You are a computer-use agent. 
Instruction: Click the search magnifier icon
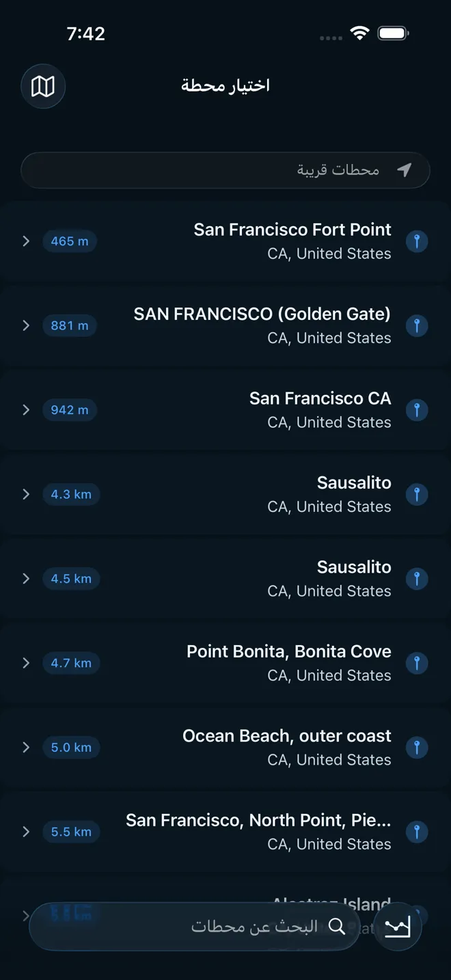(x=337, y=926)
